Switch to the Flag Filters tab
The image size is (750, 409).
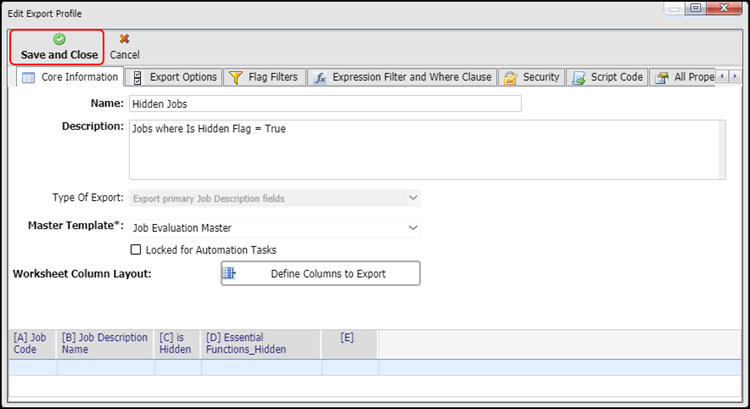[x=264, y=77]
